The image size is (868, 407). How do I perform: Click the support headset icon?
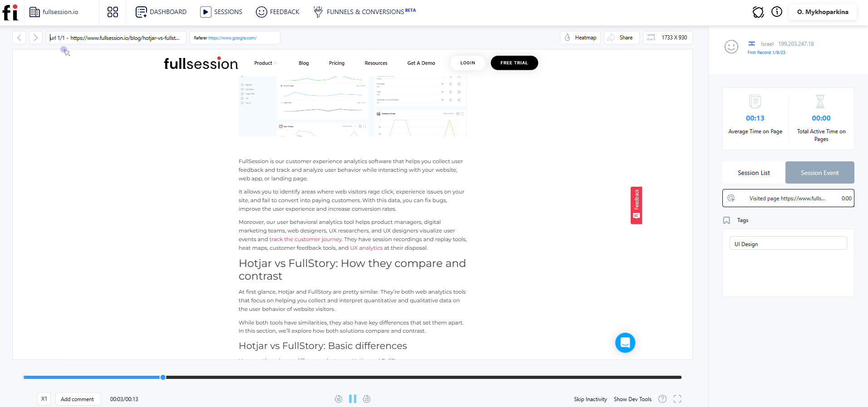click(x=758, y=12)
